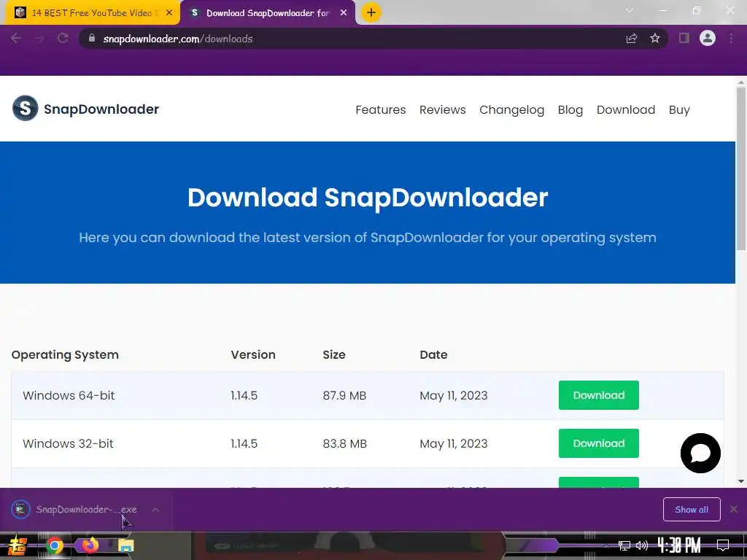This screenshot has height=560, width=747.
Task: Click the 'Operating System' column header
Action: [x=65, y=355]
